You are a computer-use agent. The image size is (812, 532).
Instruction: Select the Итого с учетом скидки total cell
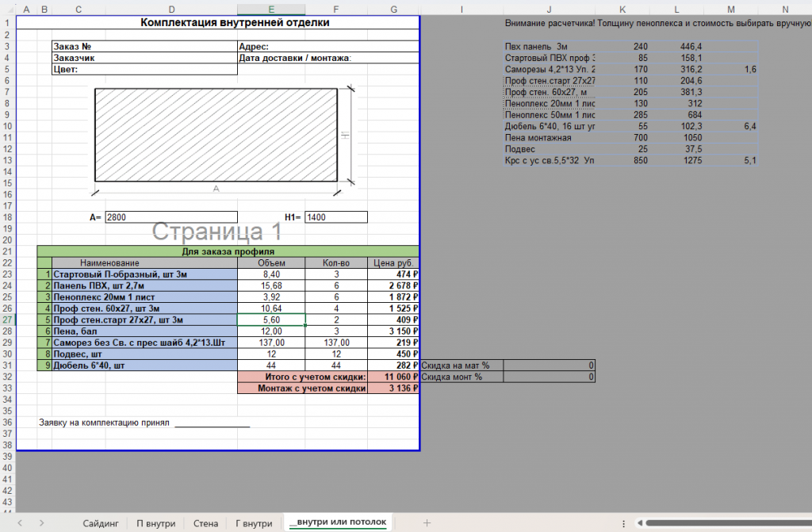[x=393, y=377]
